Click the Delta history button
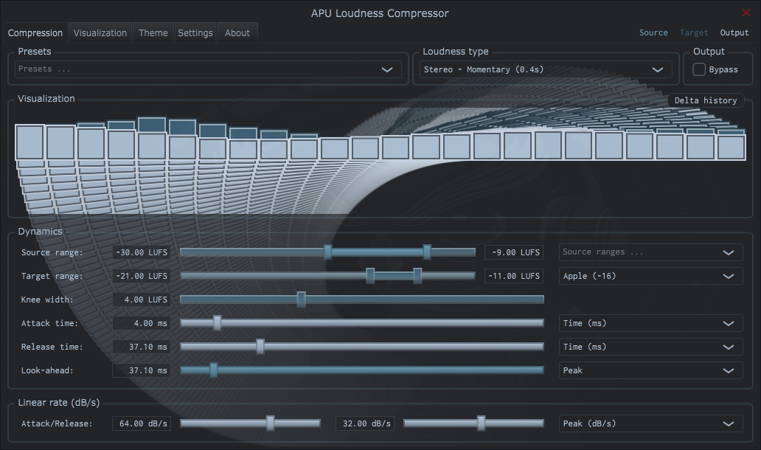The width and height of the screenshot is (761, 450). (x=706, y=100)
